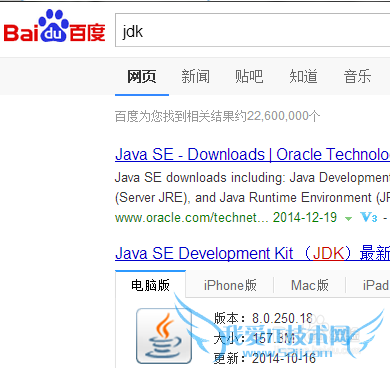Select the 电脑版 tab

(x=150, y=285)
